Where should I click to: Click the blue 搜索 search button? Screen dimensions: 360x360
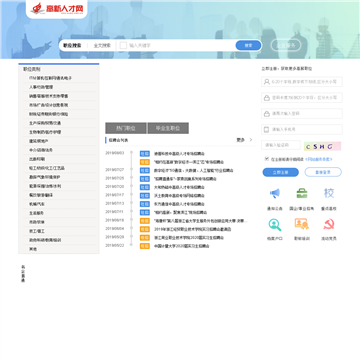[x=248, y=45]
